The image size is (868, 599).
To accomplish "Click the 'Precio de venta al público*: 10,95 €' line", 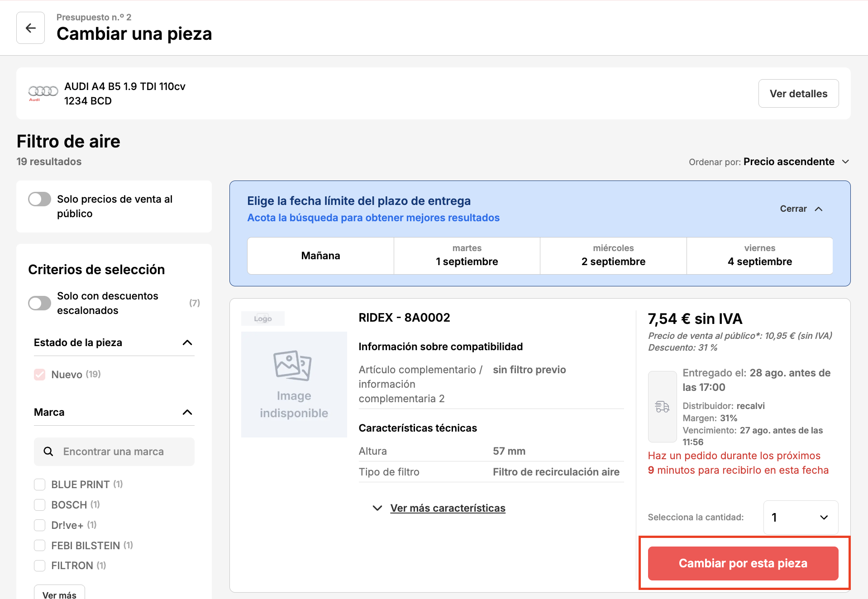I will (x=740, y=336).
